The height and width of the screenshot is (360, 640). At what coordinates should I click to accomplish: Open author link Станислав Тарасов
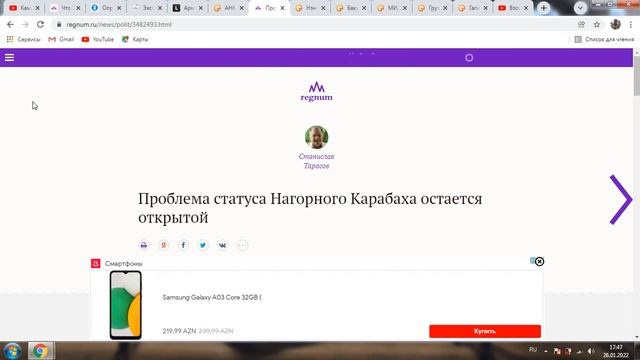pyautogui.click(x=316, y=161)
